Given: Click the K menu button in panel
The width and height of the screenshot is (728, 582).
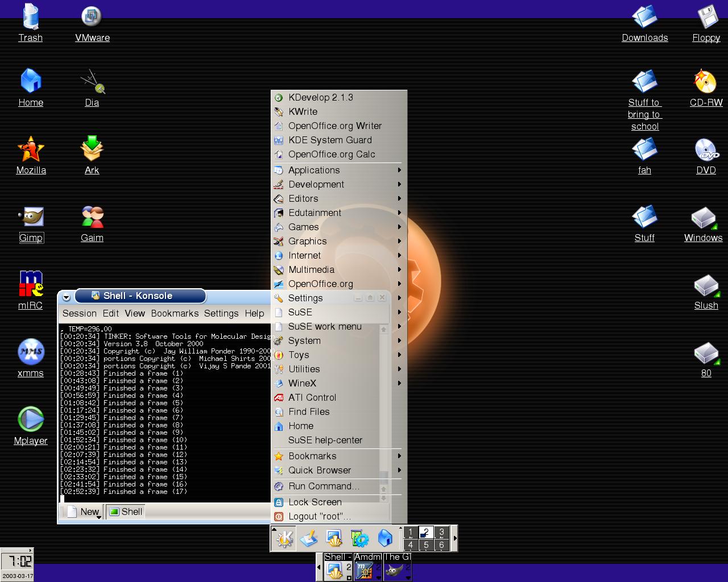Looking at the screenshot, I should (x=284, y=538).
